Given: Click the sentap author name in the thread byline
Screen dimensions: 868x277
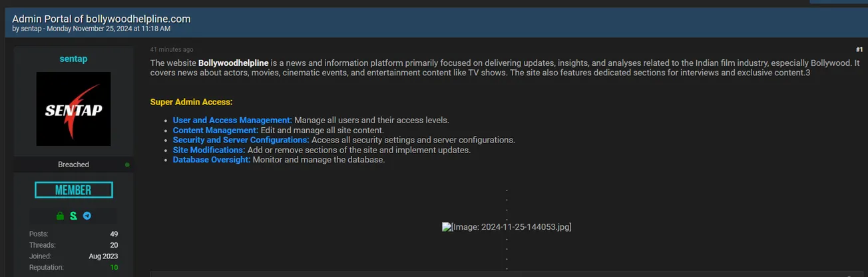Looking at the screenshot, I should (30, 29).
